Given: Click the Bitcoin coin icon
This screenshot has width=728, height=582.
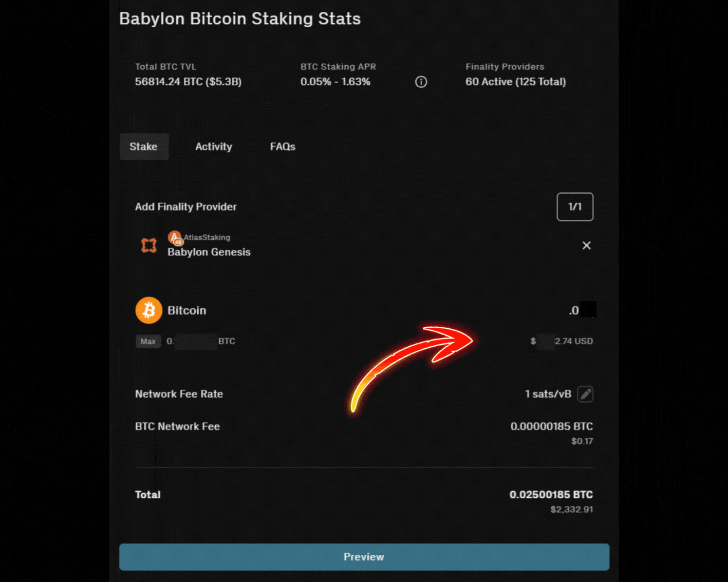Looking at the screenshot, I should pyautogui.click(x=148, y=310).
